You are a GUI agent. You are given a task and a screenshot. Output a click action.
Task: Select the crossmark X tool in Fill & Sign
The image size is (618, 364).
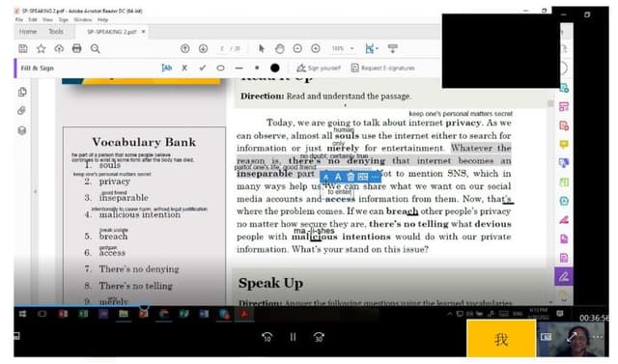[184, 68]
